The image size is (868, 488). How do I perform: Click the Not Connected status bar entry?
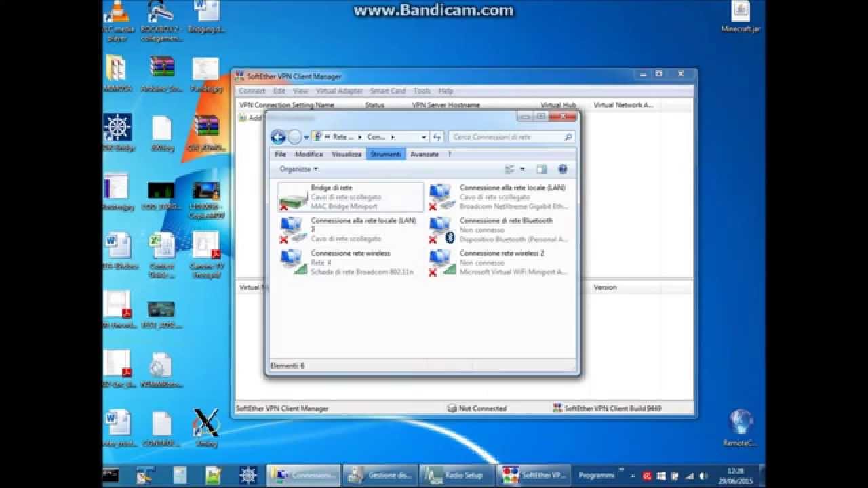[477, 409]
